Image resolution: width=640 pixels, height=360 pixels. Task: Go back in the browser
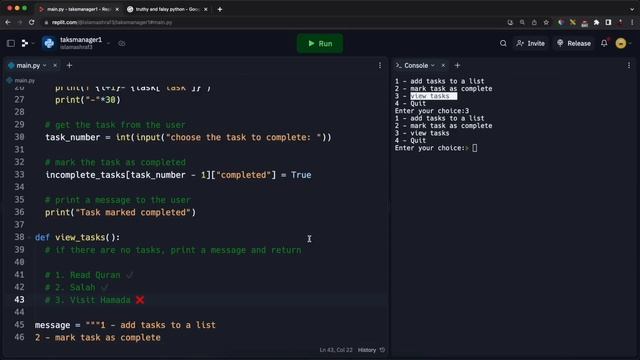(8, 22)
